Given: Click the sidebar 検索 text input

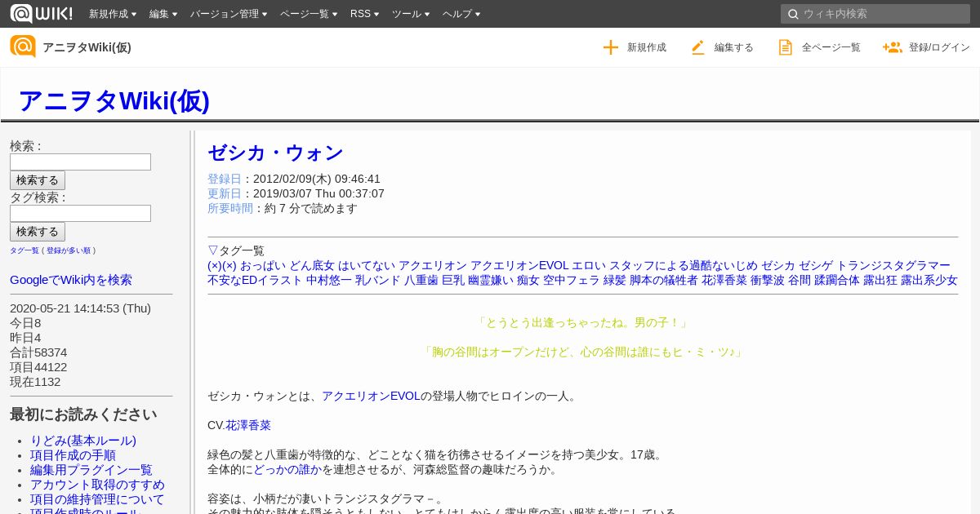Looking at the screenshot, I should click(x=80, y=162).
